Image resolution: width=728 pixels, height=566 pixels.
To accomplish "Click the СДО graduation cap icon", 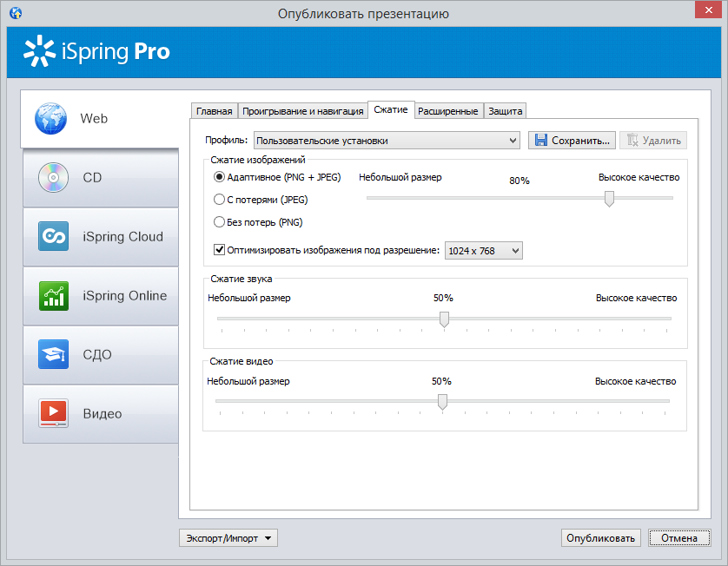I will tap(53, 354).
